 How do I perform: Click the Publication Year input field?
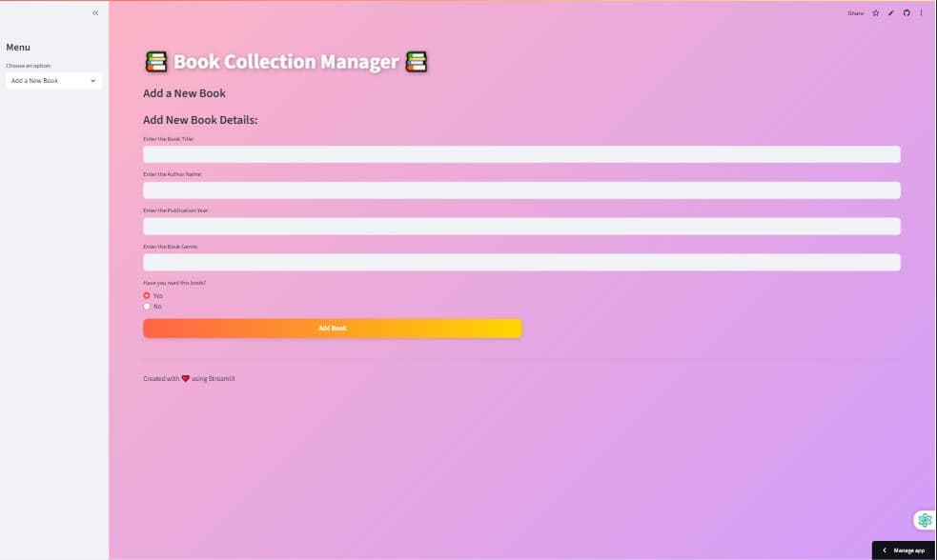tap(521, 226)
